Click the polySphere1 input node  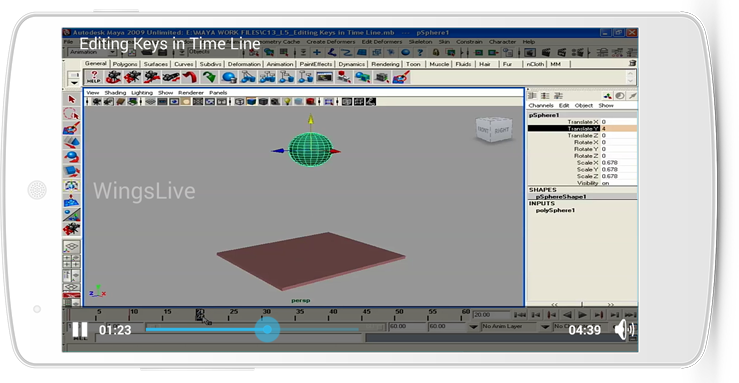[555, 211]
